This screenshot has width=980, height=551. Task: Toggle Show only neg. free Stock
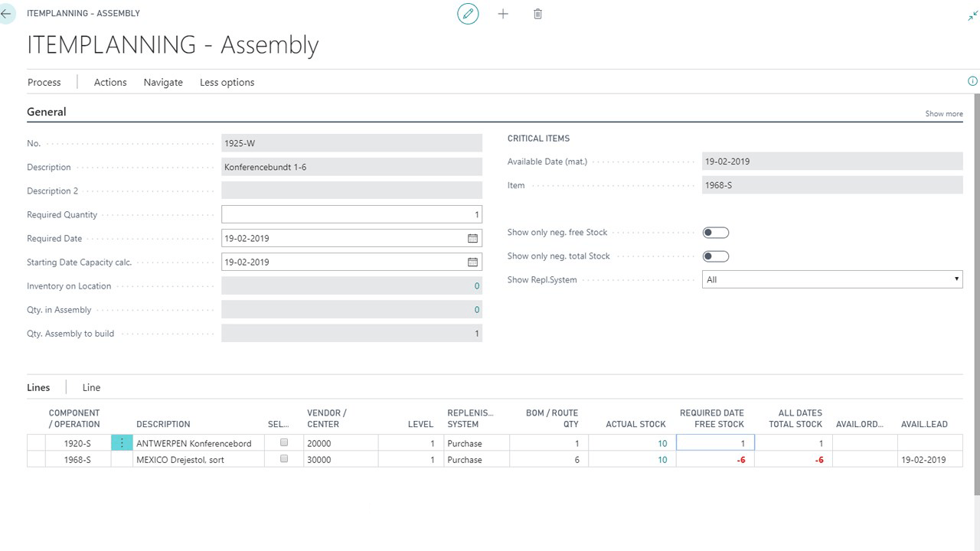coord(716,233)
